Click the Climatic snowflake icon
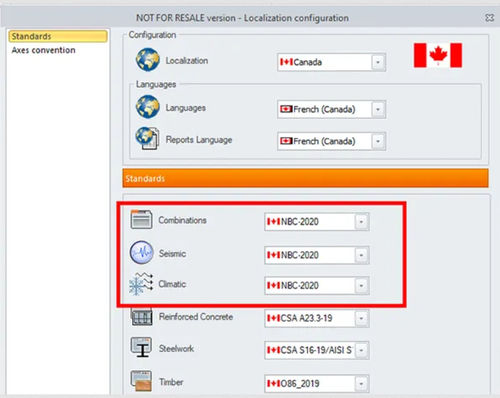Image resolution: width=500 pixels, height=398 pixels. tap(141, 284)
